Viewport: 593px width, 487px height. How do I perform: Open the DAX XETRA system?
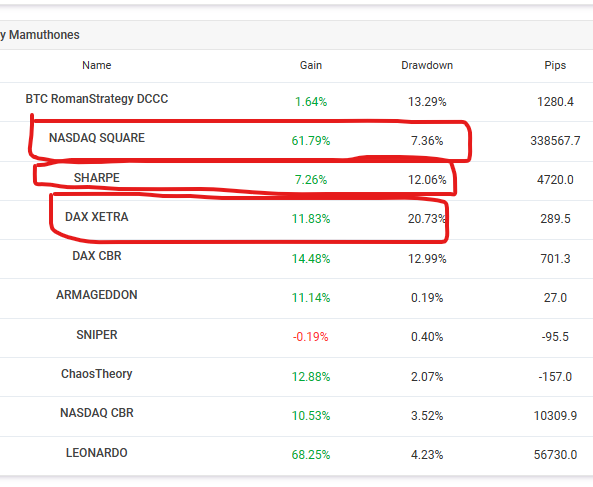[97, 217]
